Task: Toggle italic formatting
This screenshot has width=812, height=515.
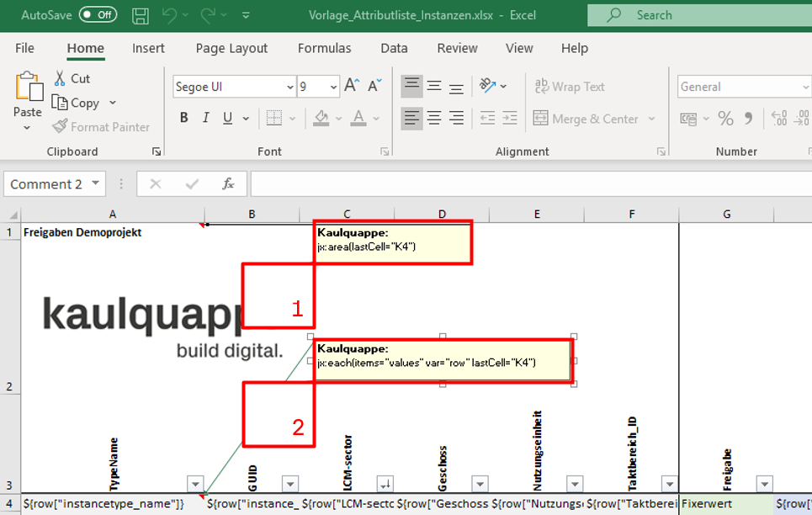Action: 205,118
